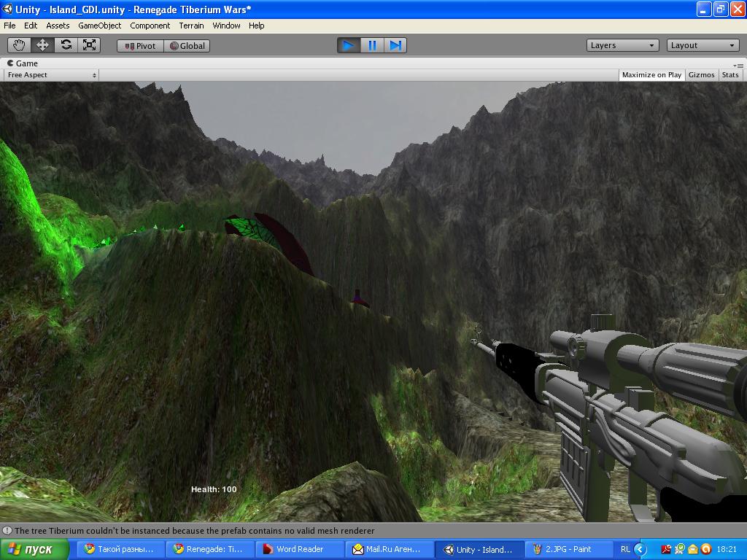Select the Move tool

[42, 45]
